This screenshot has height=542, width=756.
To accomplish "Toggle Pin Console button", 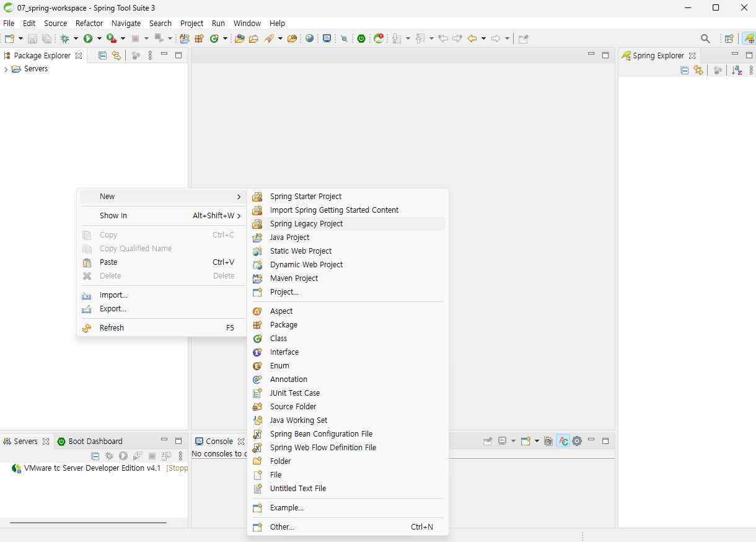I will tap(488, 441).
